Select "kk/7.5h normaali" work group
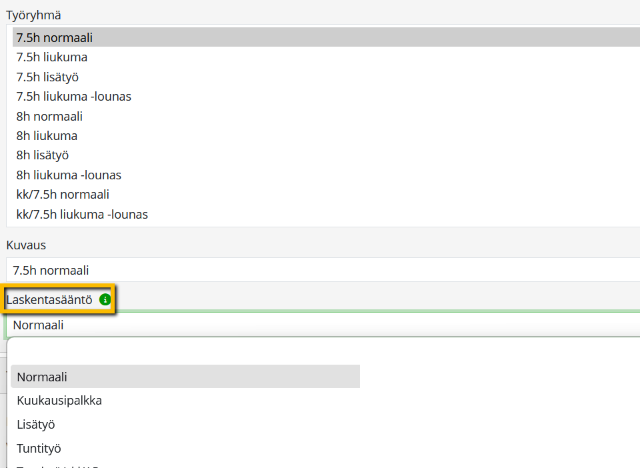This screenshot has width=640, height=468. (62, 194)
